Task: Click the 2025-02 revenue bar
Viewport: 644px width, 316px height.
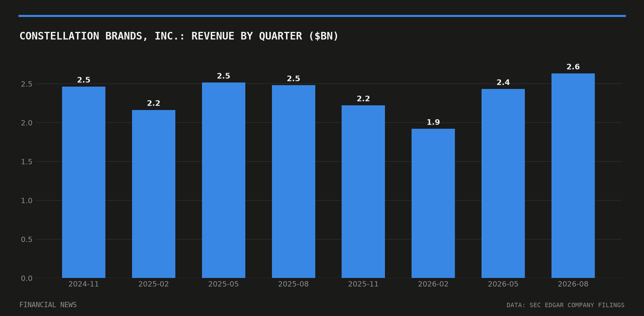Action: click(154, 194)
